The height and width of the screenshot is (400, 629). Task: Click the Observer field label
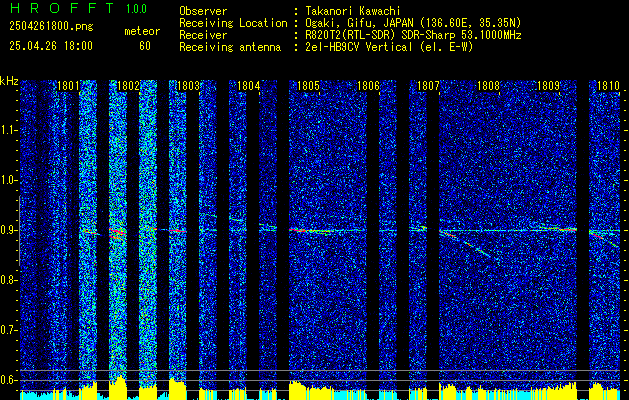[x=203, y=11]
